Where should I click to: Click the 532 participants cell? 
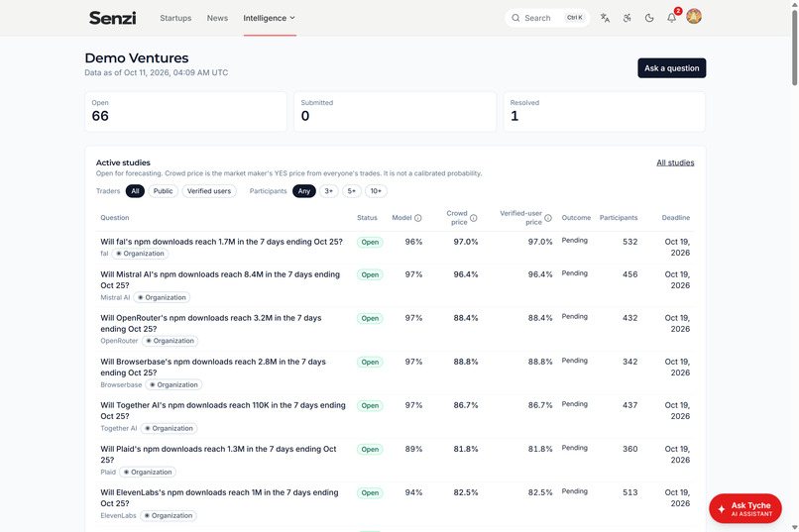pos(629,242)
